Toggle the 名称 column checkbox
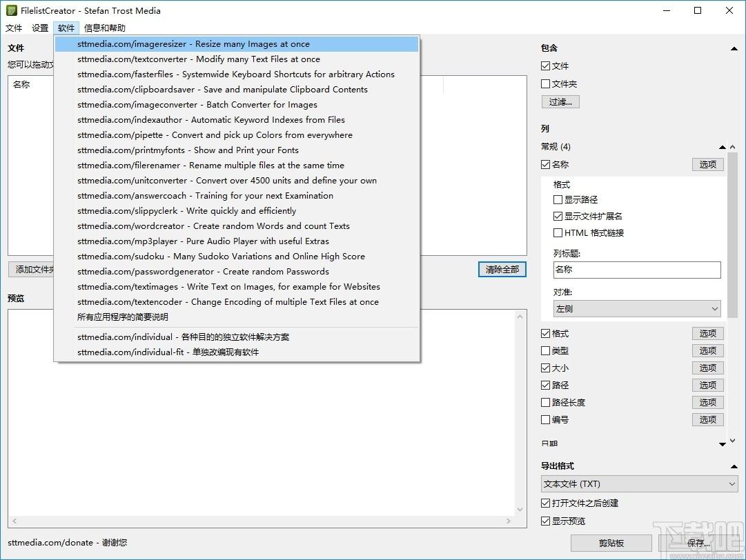This screenshot has height=560, width=746. coord(546,164)
